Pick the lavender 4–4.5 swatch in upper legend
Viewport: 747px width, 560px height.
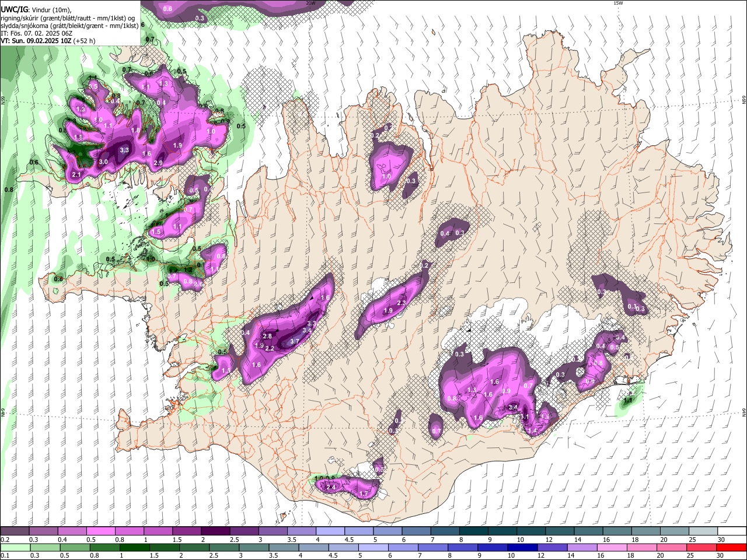coord(330,531)
